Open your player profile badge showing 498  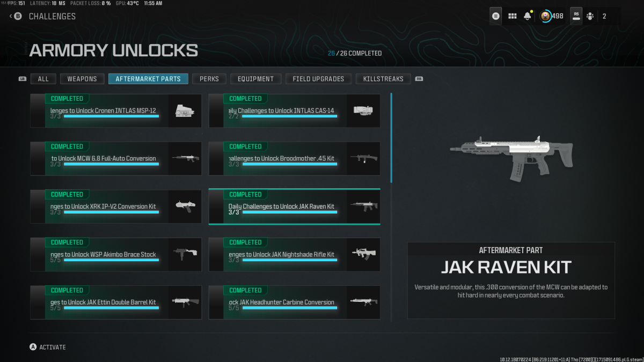coord(545,16)
